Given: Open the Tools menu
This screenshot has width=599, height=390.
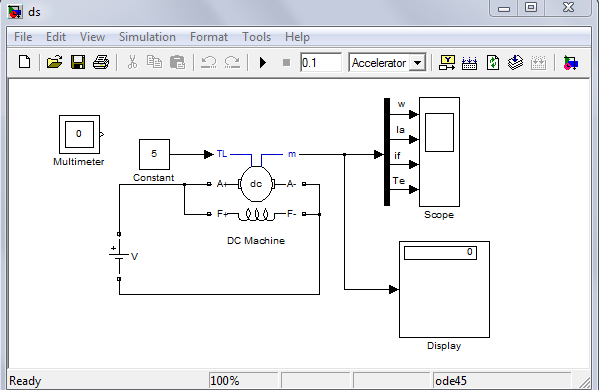Looking at the screenshot, I should 256,37.
